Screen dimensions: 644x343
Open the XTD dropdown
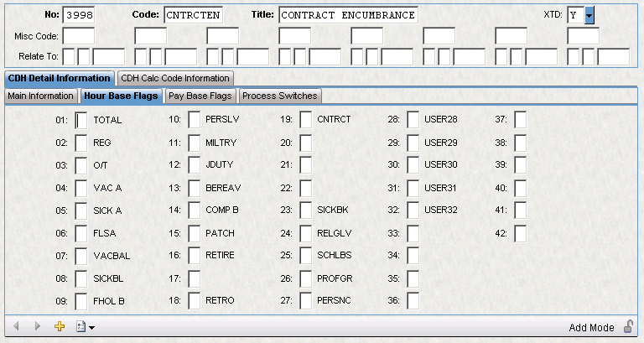point(589,16)
